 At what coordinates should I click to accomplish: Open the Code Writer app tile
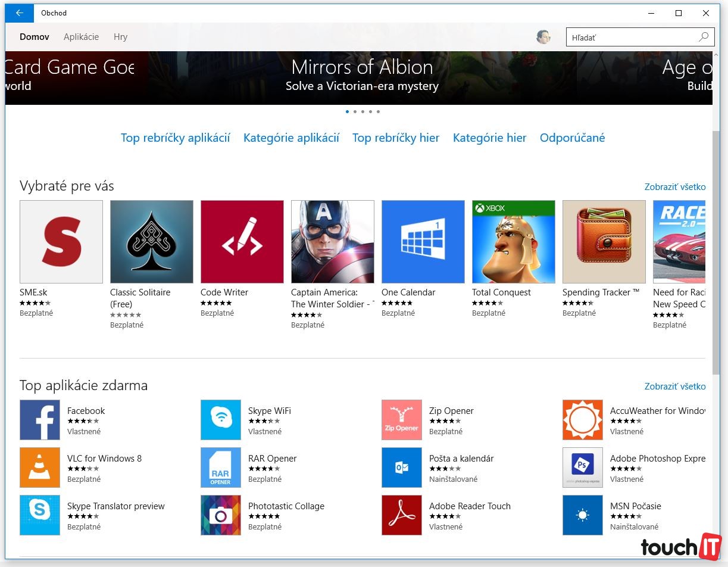242,242
